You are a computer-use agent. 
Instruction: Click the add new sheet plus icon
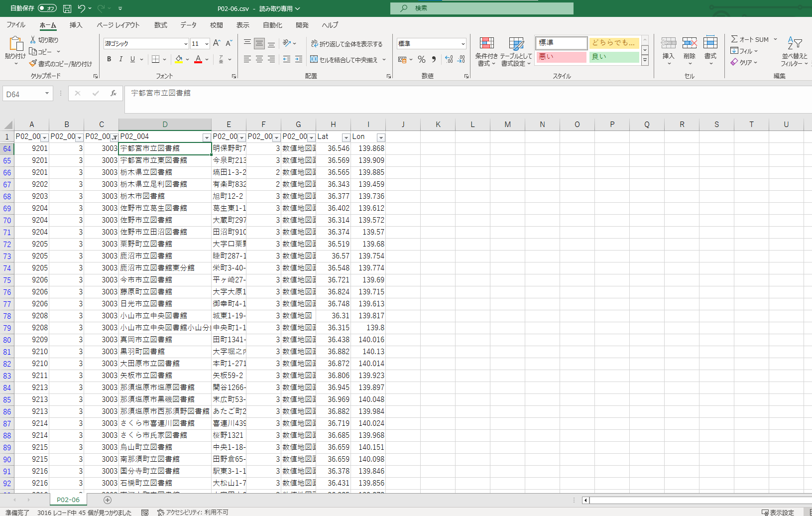pyautogui.click(x=108, y=500)
